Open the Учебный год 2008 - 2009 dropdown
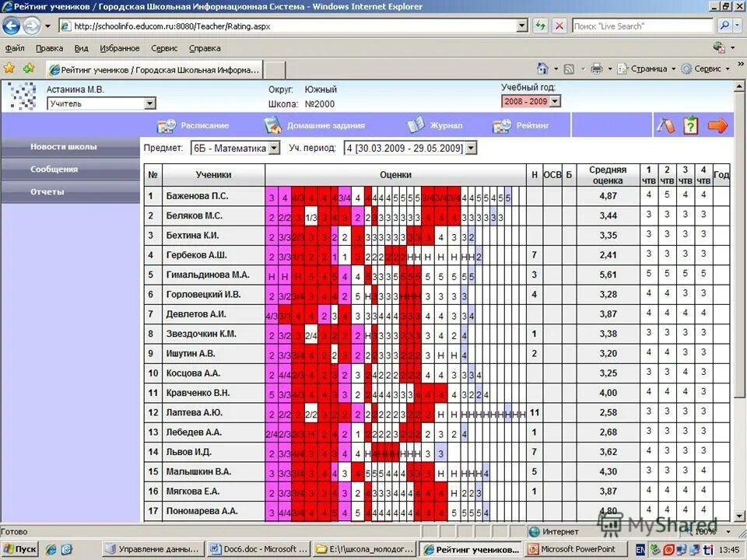This screenshot has width=747, height=560. click(555, 101)
